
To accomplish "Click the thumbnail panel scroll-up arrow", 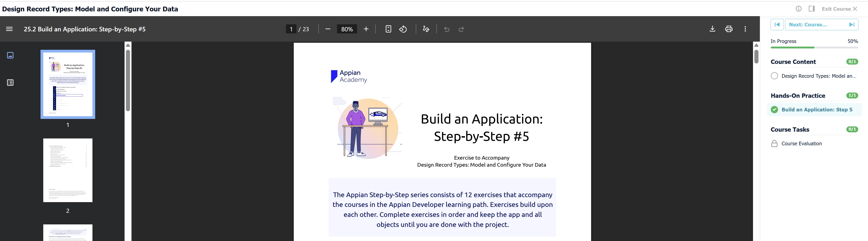I will click(x=128, y=45).
